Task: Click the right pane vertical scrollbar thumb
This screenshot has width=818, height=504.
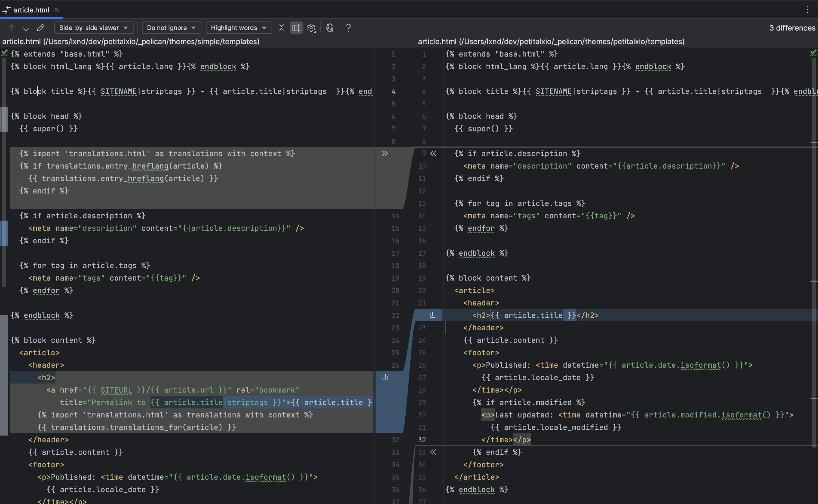Action: (x=814, y=252)
